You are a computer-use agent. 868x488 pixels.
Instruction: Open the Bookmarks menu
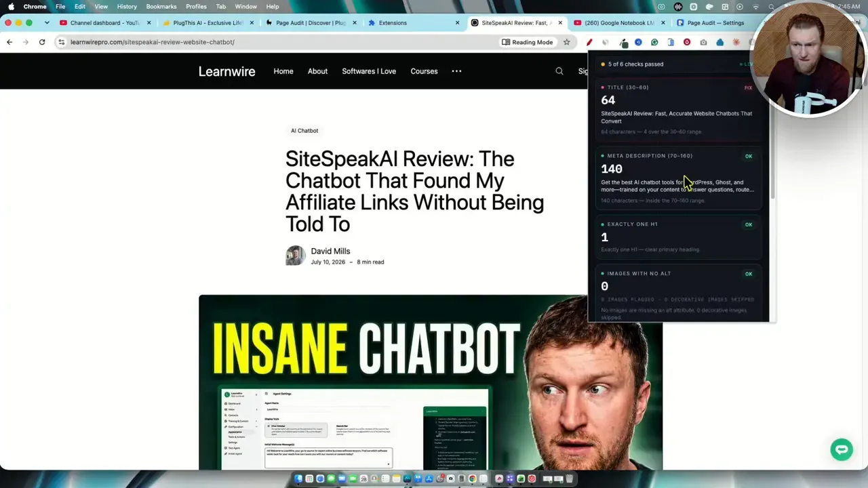pos(161,7)
